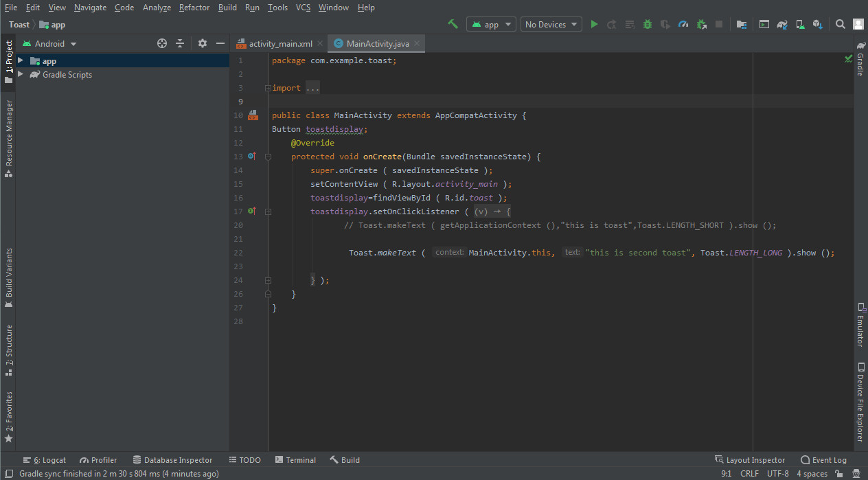Click the Apply Code Changes icon

pos(630,24)
